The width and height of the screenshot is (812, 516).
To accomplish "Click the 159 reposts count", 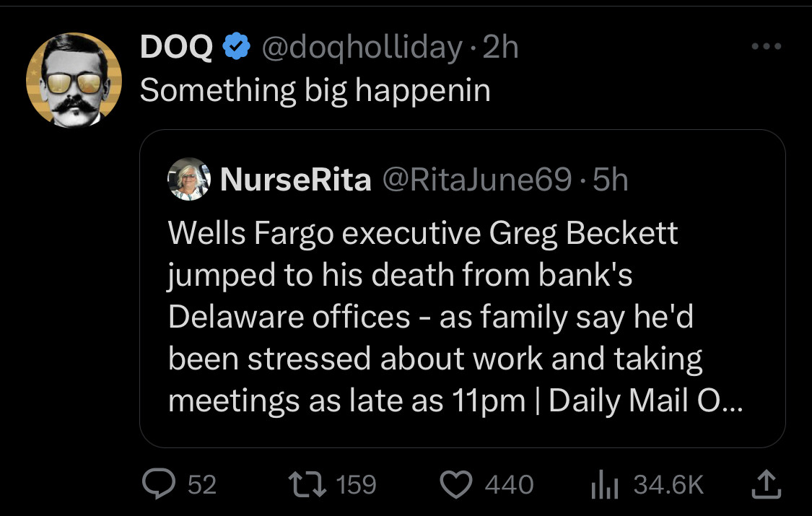I will [x=356, y=484].
